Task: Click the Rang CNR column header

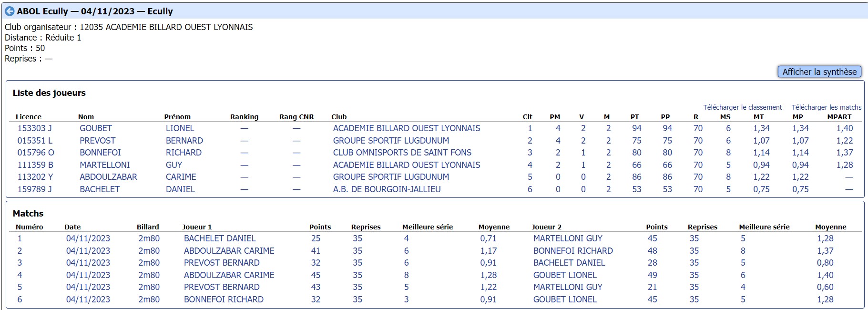Action: (296, 117)
